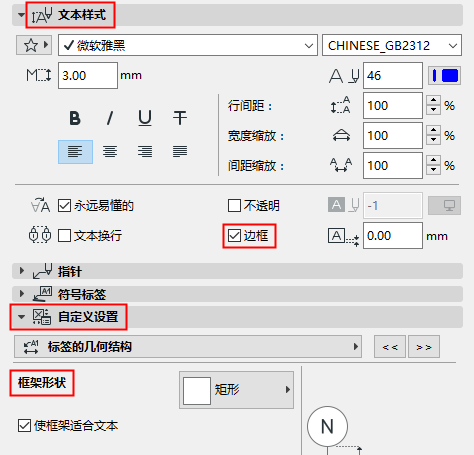
Task: Open the arrow beside favorites star
Action: [46, 44]
